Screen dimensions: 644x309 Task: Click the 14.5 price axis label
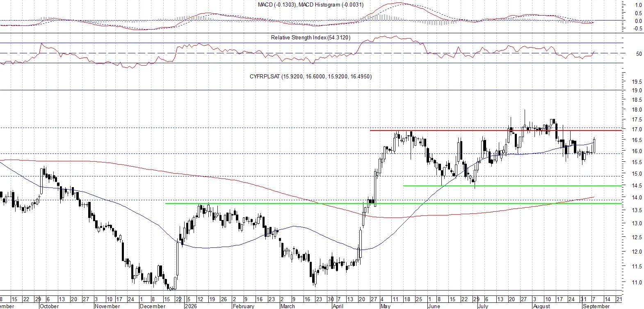[x=637, y=185]
